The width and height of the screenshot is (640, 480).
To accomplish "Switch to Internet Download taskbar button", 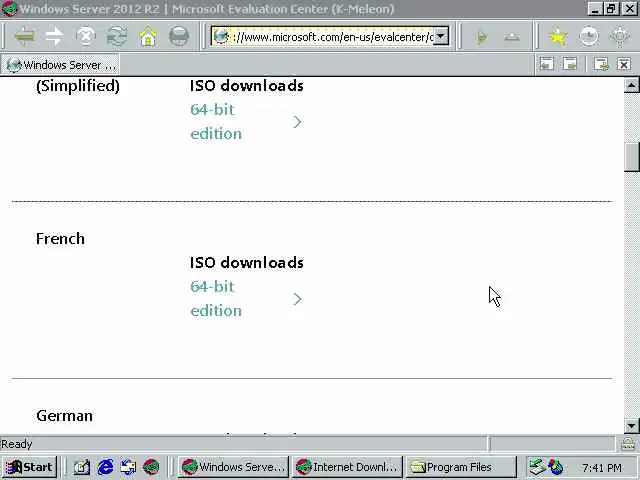I will 347,467.
